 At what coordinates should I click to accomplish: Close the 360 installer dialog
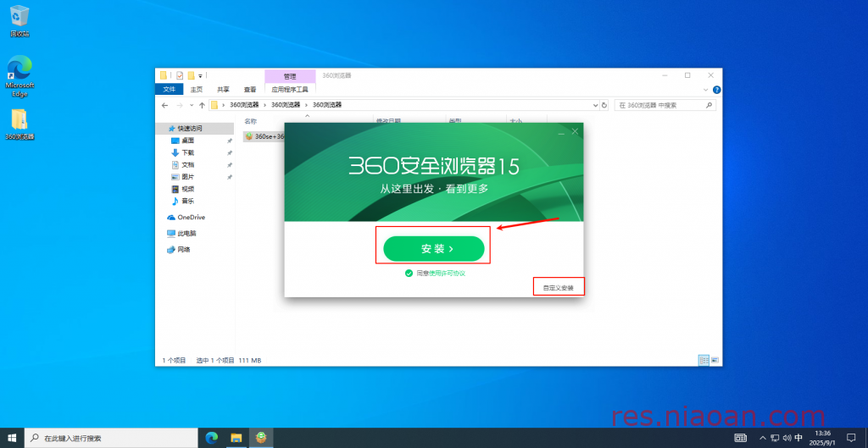point(575,131)
